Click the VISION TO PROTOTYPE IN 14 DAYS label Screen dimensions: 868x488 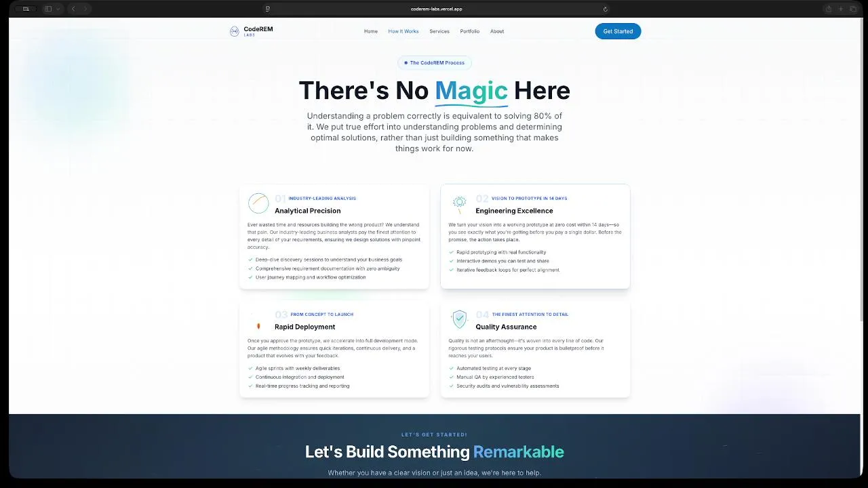pyautogui.click(x=530, y=199)
